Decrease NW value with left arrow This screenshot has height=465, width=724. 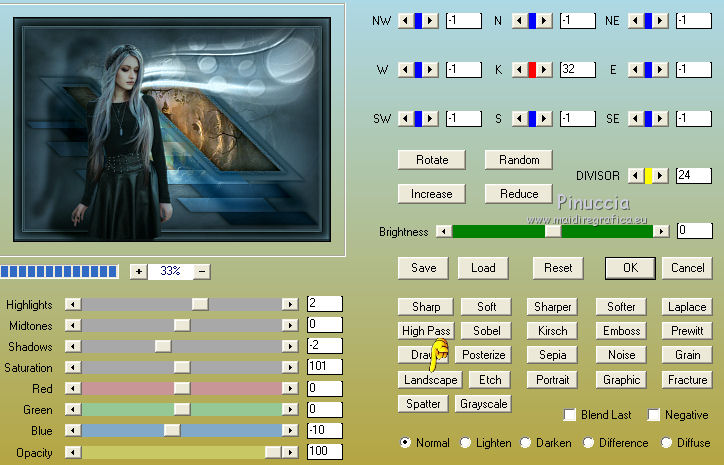pos(406,20)
